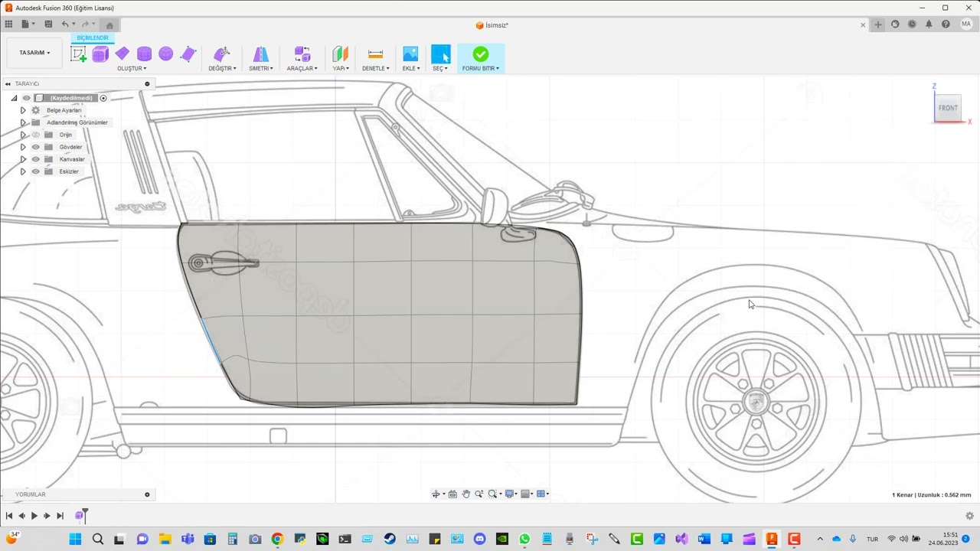Add a new design tab

[878, 24]
